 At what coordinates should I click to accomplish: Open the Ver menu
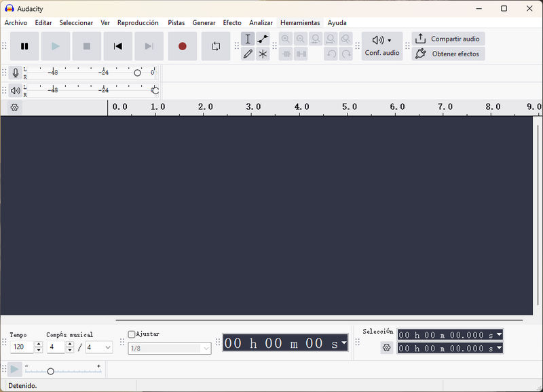[x=105, y=23]
